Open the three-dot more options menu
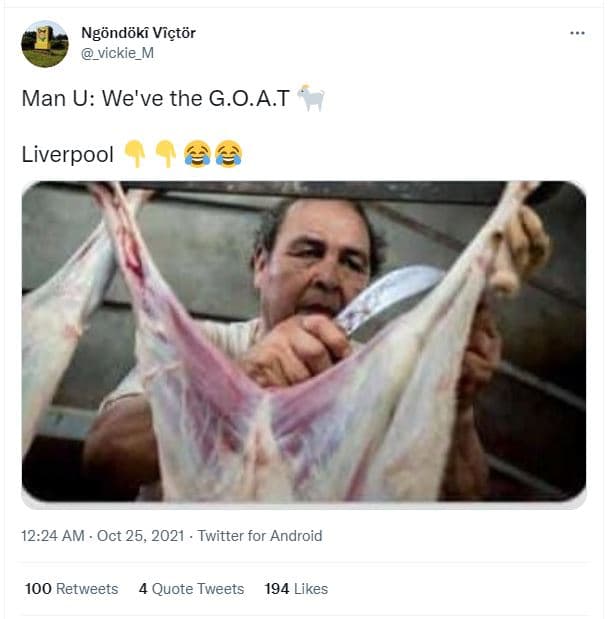Screen dimensions: 614x619 tap(577, 33)
